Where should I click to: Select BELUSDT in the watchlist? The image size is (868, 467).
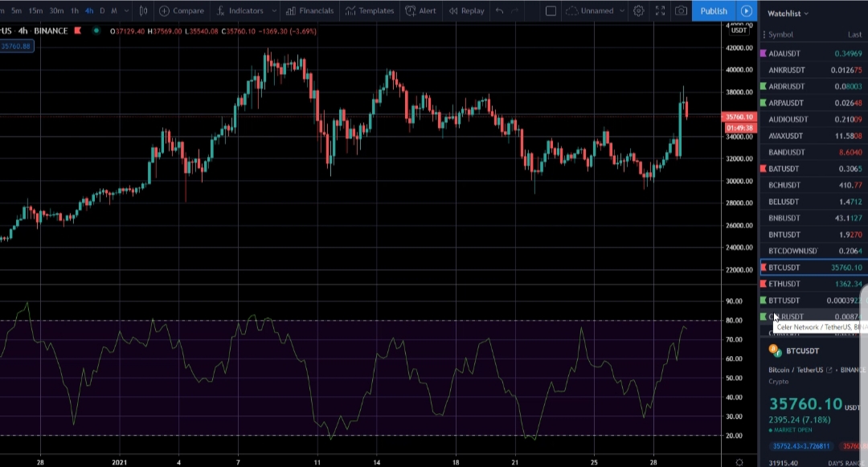(813, 202)
